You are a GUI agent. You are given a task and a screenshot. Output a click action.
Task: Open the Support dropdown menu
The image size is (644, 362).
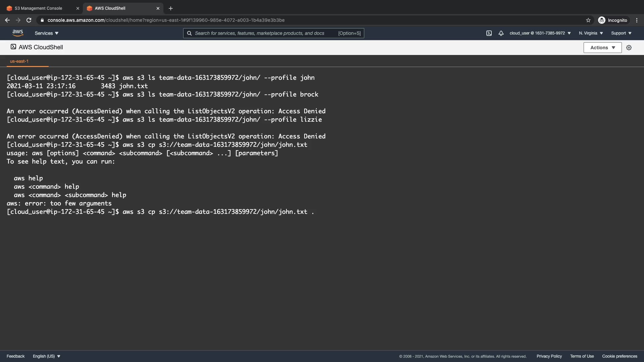(621, 33)
